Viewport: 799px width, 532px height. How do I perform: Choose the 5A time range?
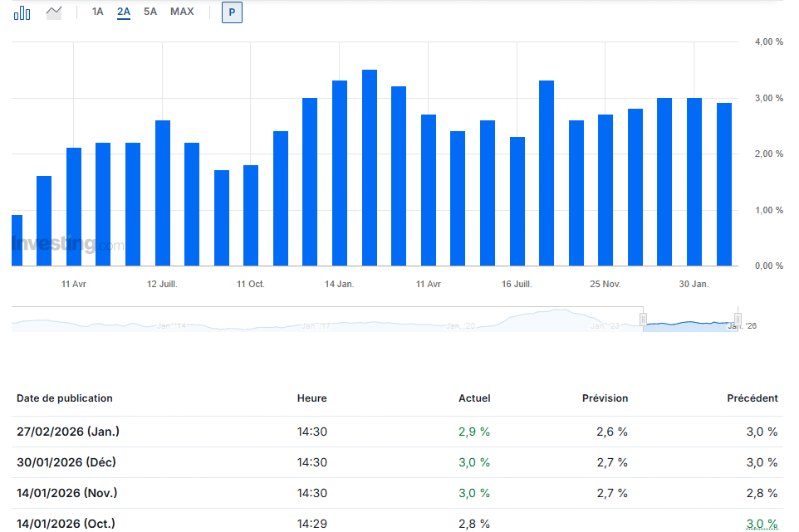coord(150,12)
